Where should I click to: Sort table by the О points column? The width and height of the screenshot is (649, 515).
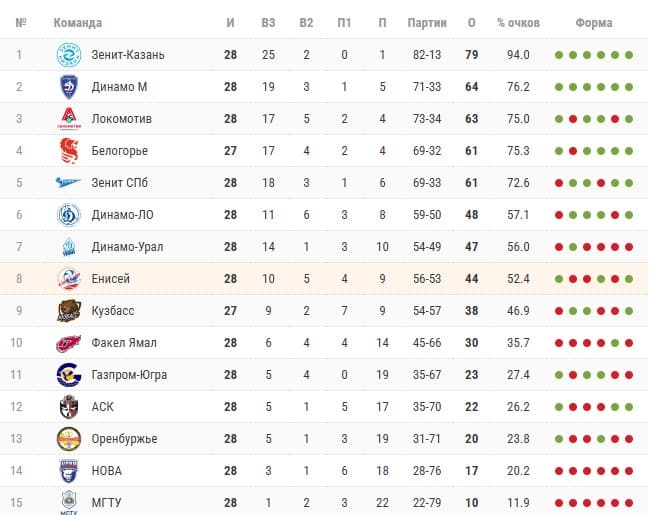pyautogui.click(x=472, y=22)
